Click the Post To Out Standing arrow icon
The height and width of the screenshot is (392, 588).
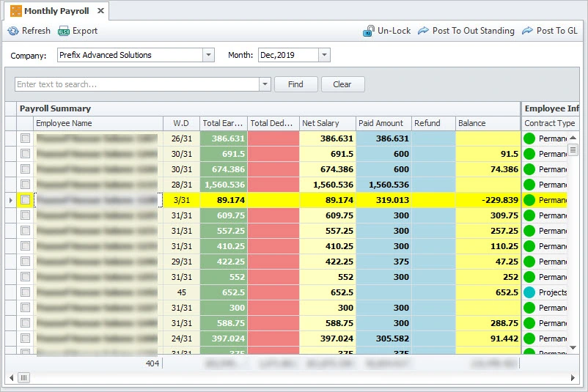click(424, 31)
